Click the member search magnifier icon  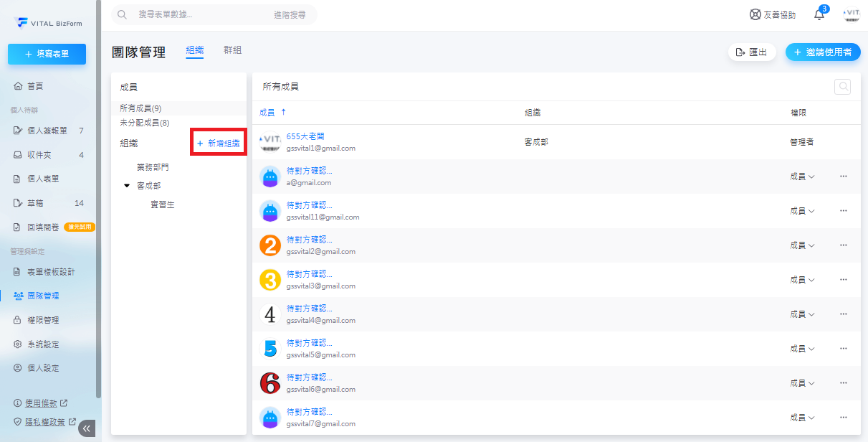844,87
